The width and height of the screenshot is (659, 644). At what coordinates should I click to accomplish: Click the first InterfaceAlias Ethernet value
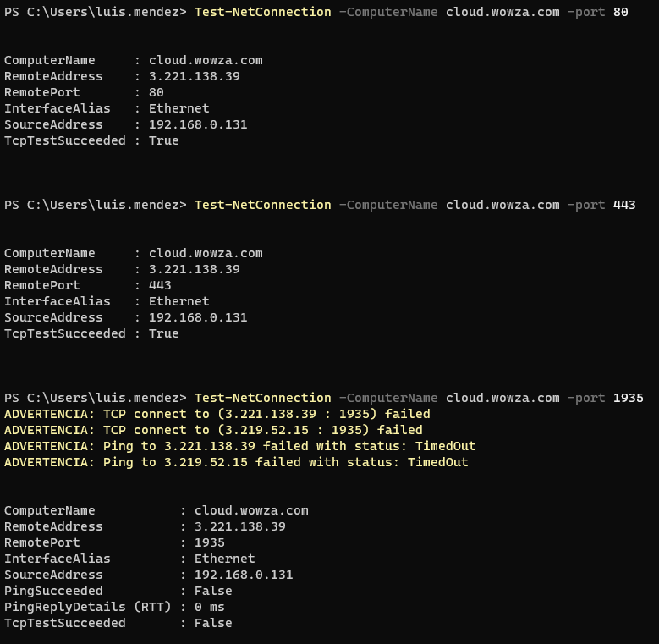[178, 108]
